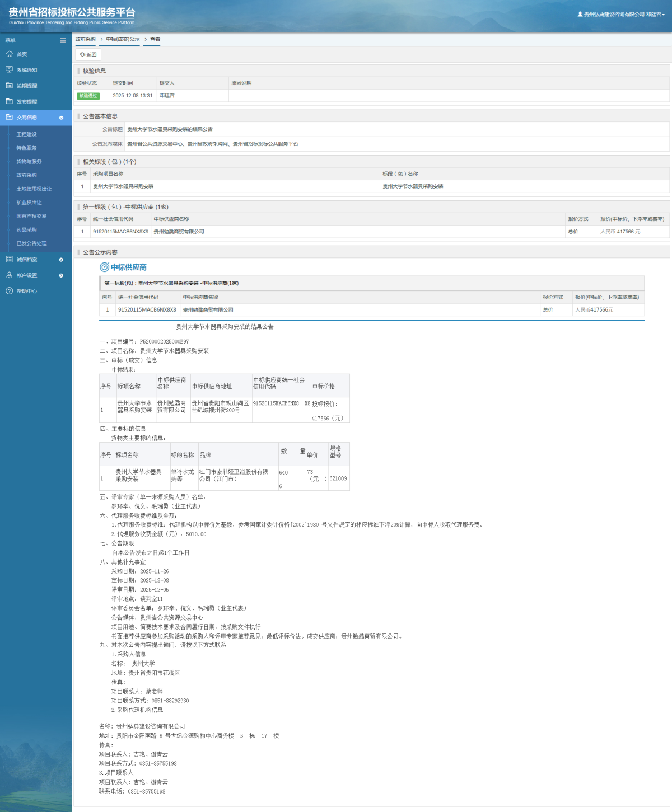The image size is (672, 812).
Task: Click the 诚信档案 list icon
Action: [9, 260]
